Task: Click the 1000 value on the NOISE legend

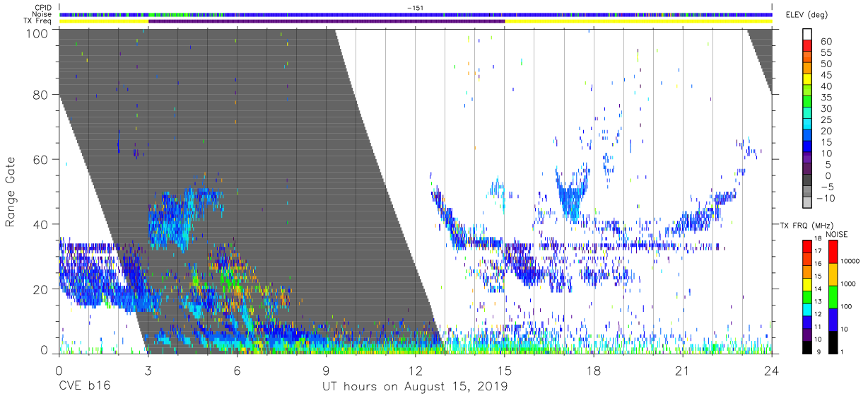Action: (x=850, y=284)
